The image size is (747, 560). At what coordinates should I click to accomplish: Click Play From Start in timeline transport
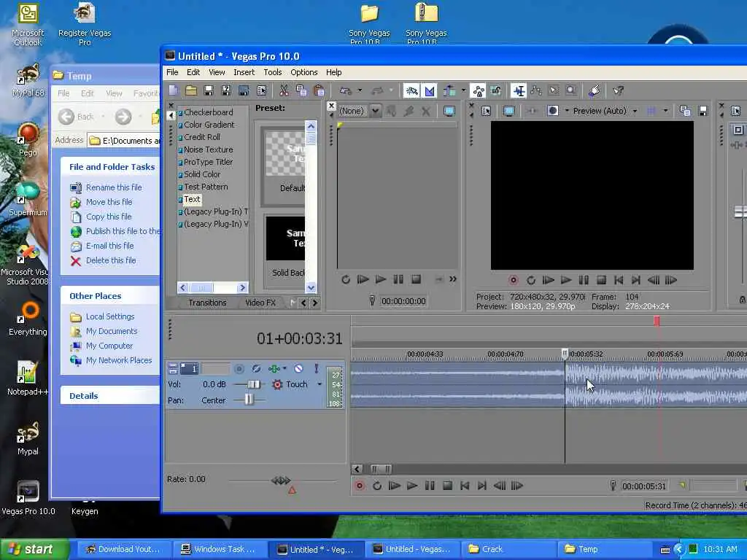click(x=395, y=486)
